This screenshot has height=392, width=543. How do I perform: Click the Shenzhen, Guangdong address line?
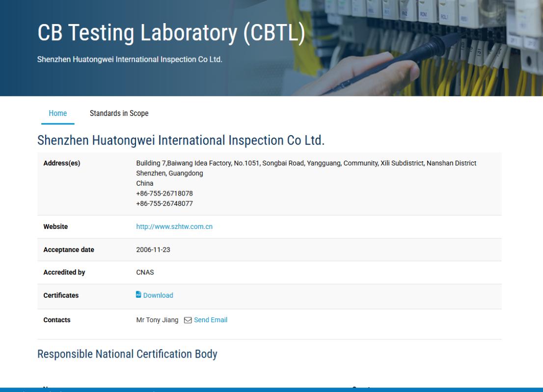tap(170, 173)
